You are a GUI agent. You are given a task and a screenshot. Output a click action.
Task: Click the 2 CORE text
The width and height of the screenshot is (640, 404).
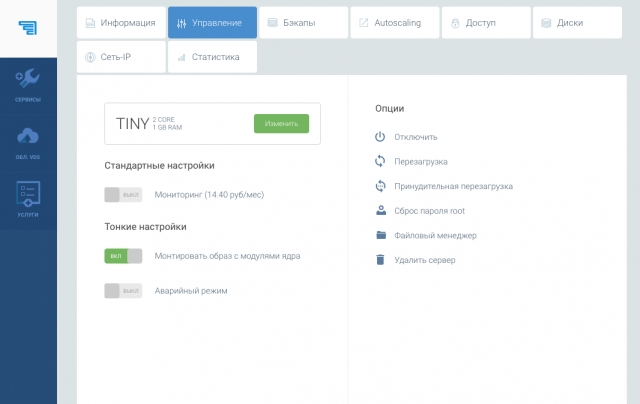pyautogui.click(x=163, y=120)
